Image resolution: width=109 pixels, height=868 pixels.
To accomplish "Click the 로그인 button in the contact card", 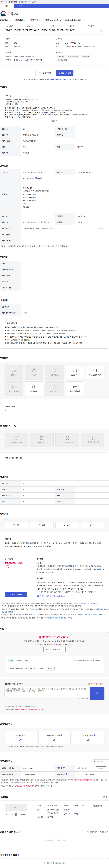I will point(50,669).
